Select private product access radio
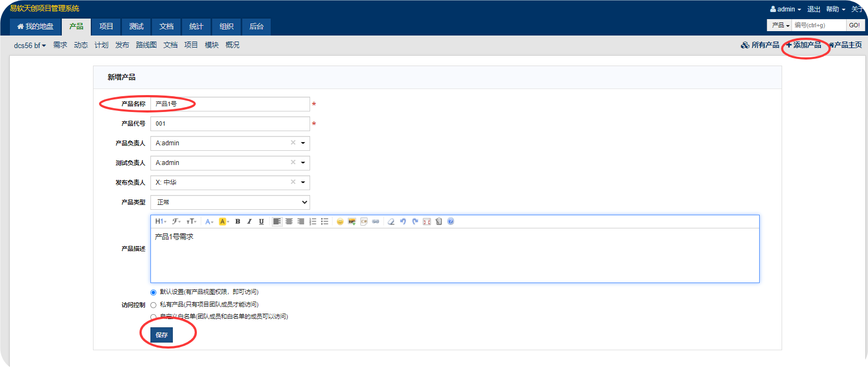The width and height of the screenshot is (868, 371). pyautogui.click(x=153, y=305)
